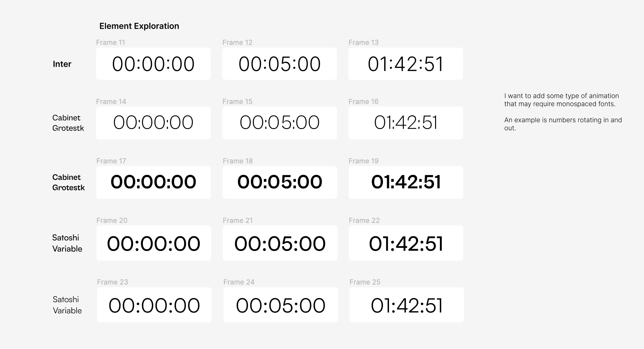Select the light Satoshi Variable row label
This screenshot has height=349, width=644.
click(x=67, y=305)
